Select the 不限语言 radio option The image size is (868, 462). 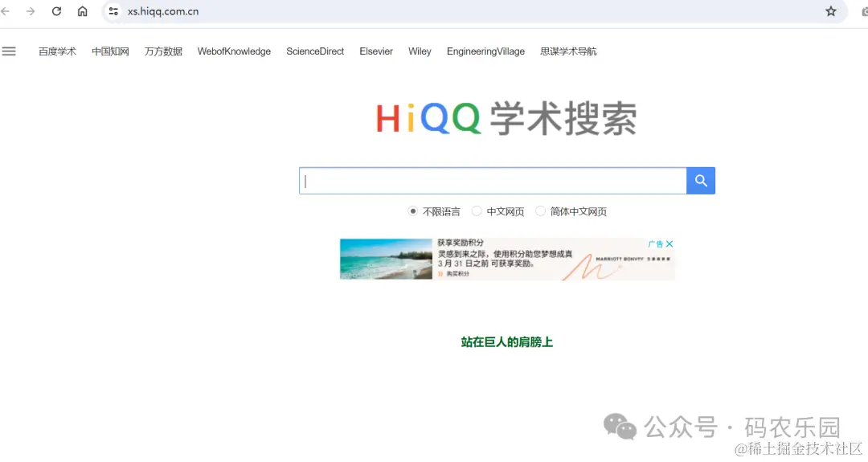tap(412, 211)
